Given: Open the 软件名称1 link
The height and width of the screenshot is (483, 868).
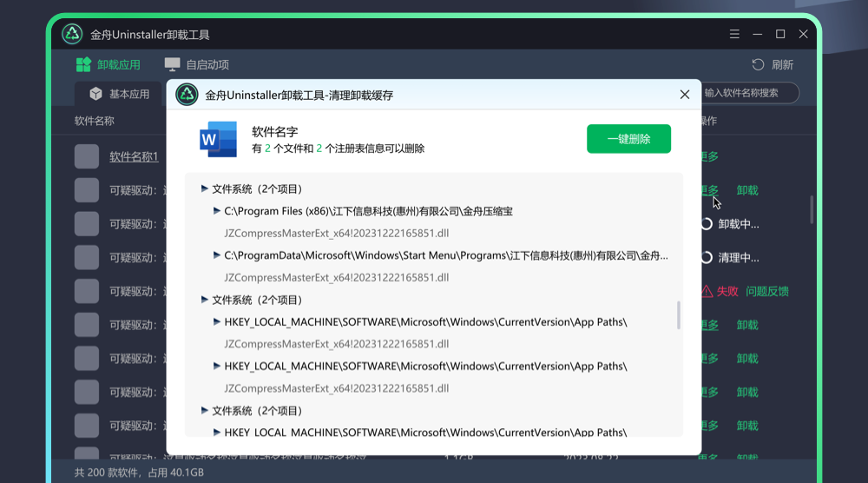Looking at the screenshot, I should pyautogui.click(x=134, y=156).
